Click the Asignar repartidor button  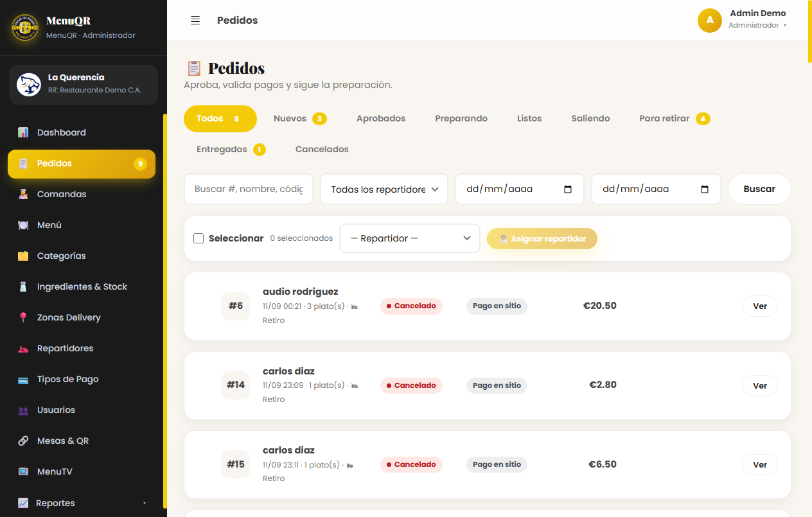542,238
